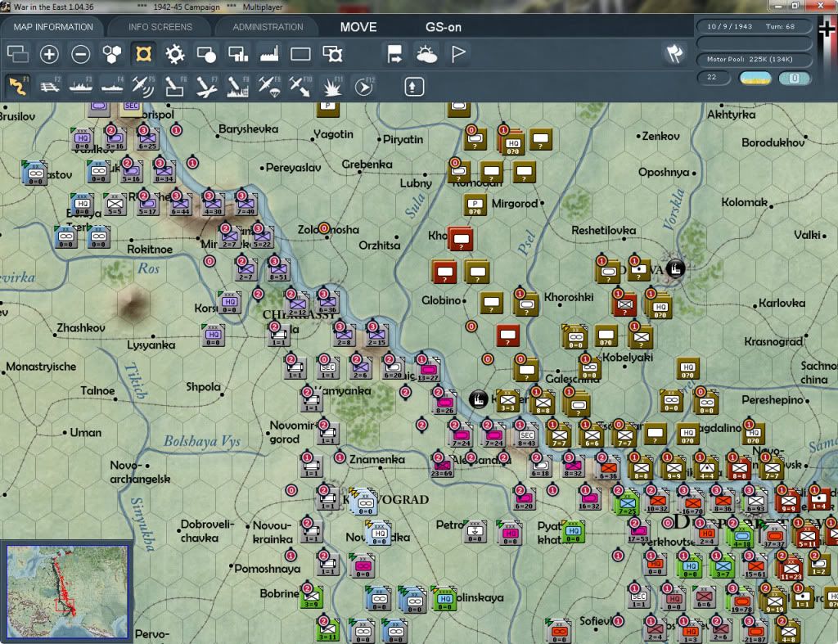Toggle the hex grid overlay icon
Viewport: 838px width, 644px height.
pyautogui.click(x=112, y=54)
